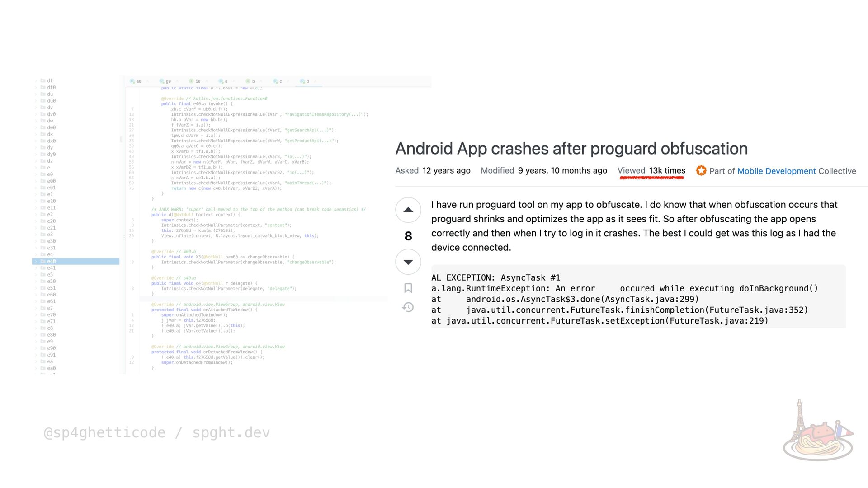The image size is (868, 488).
Task: Select the e41 package in tree
Action: [51, 268]
